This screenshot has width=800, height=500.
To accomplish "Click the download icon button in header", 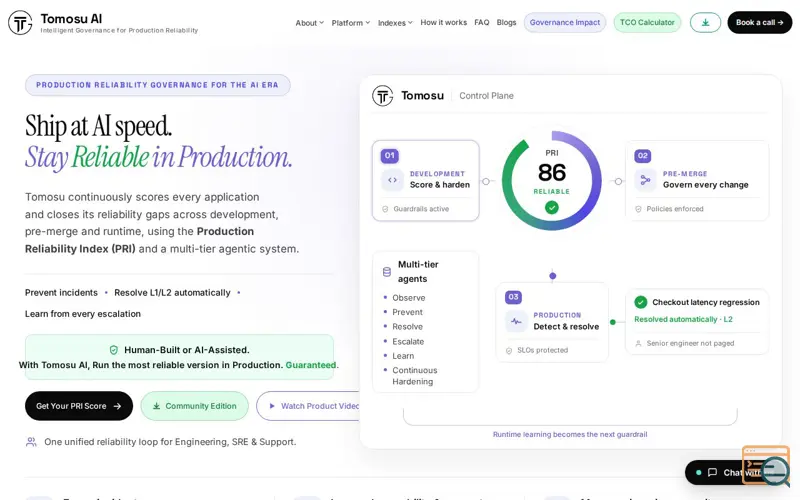I will 705,22.
